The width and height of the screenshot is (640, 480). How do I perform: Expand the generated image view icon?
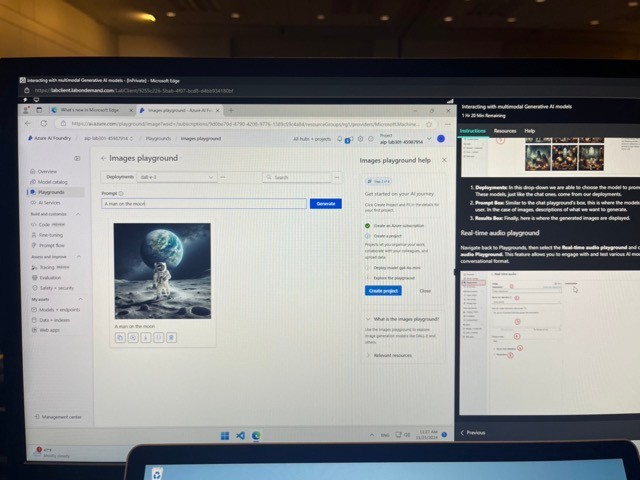(133, 338)
